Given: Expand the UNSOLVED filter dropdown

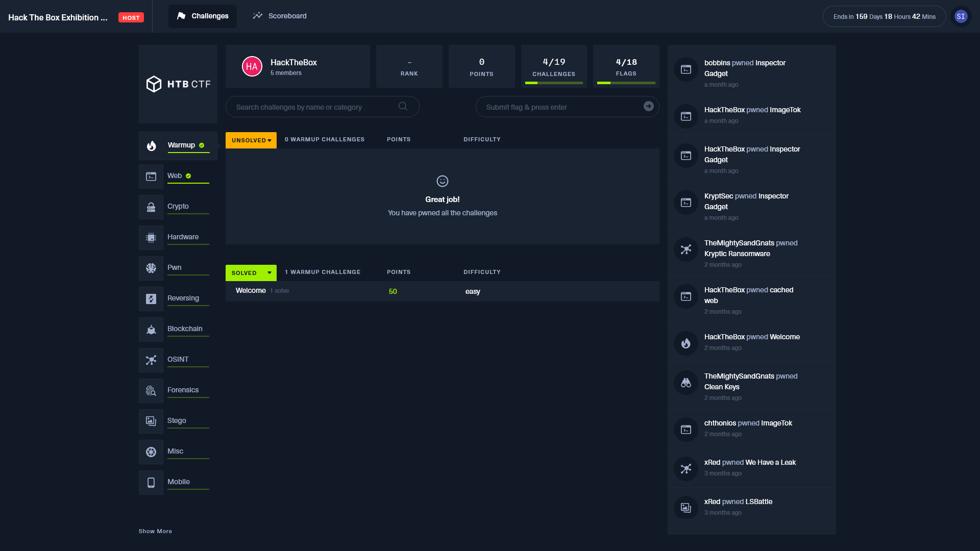Looking at the screenshot, I should [251, 140].
